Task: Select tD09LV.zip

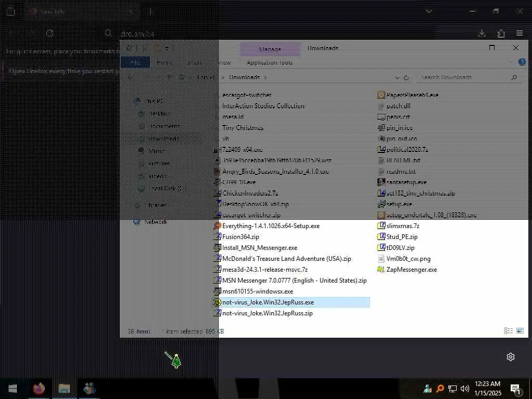Action: tap(400, 248)
